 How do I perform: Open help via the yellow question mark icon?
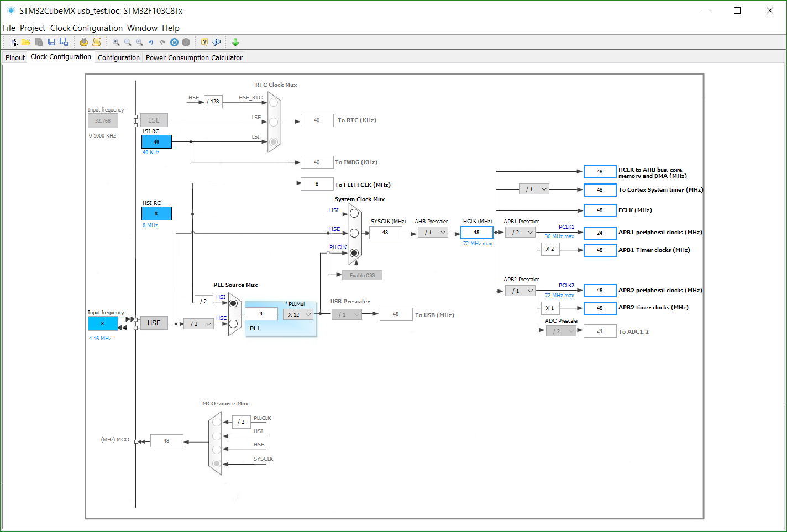204,42
